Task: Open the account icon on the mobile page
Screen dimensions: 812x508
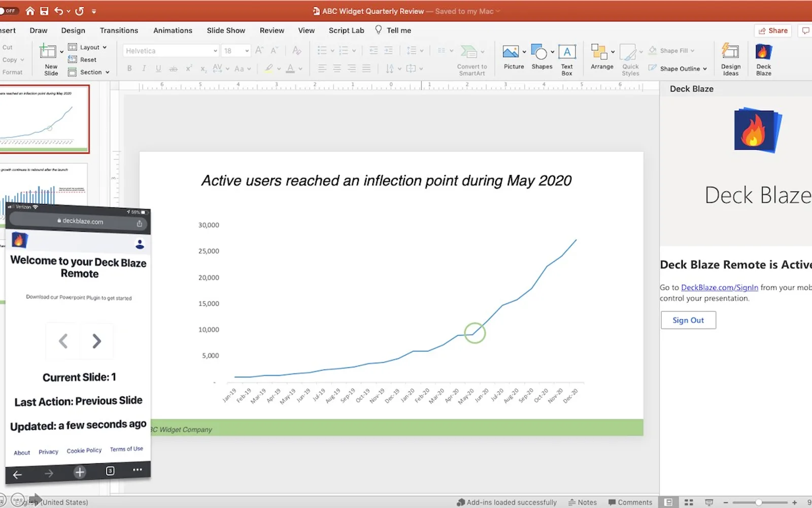Action: pos(140,244)
